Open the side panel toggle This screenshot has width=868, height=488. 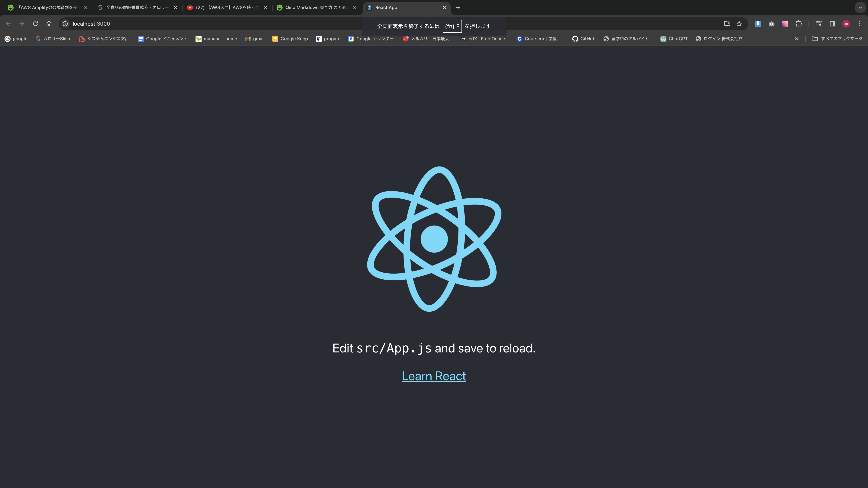[832, 24]
